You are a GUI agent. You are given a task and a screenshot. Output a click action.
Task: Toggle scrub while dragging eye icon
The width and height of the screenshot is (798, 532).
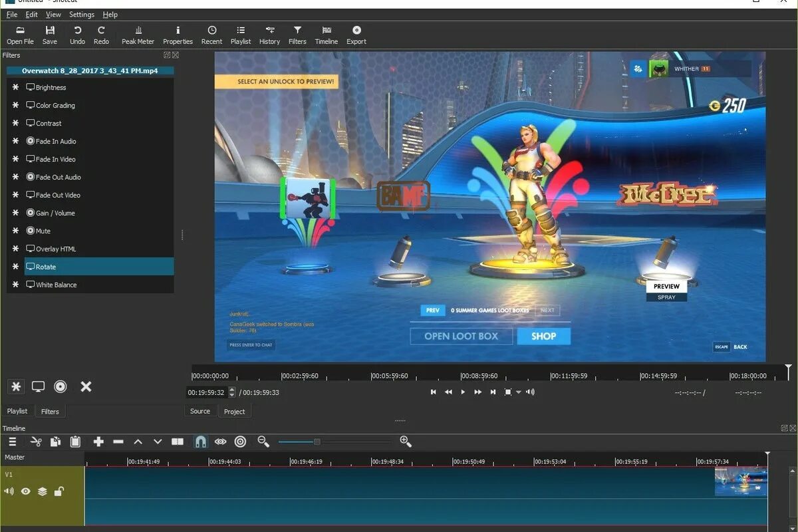220,442
